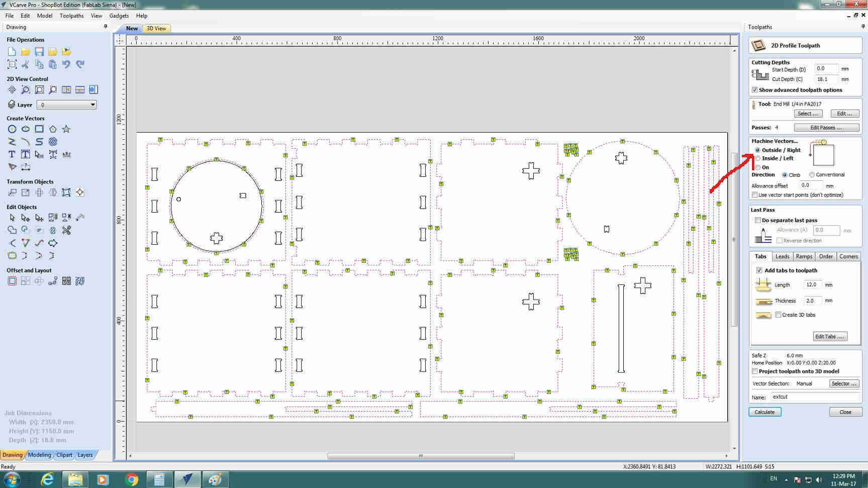
Task: Select the Zoom to box magnifier tool
Action: point(26,89)
